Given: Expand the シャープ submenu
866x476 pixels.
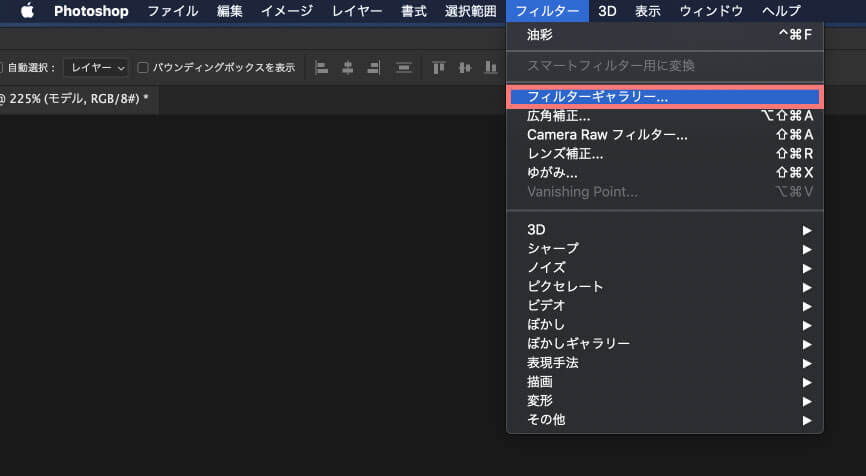Looking at the screenshot, I should click(665, 248).
